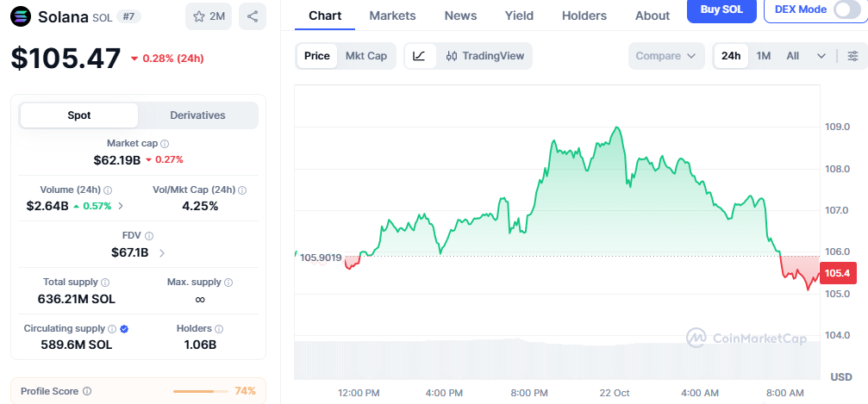
Task: Click the verified badge on Circulating supply
Action: [x=124, y=329]
